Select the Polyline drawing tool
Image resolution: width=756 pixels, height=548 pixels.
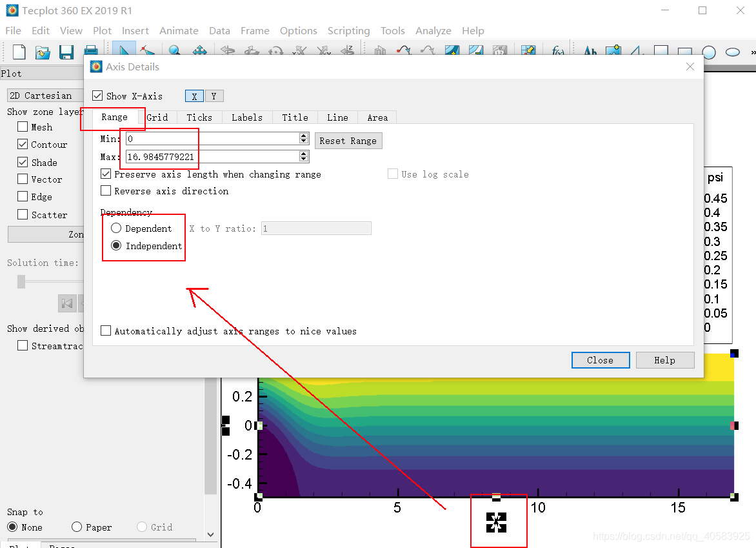click(x=637, y=50)
